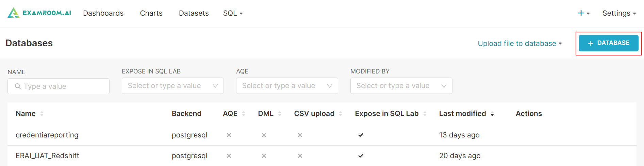Click the AQE column sort icon
This screenshot has width=644, height=166.
click(x=244, y=114)
